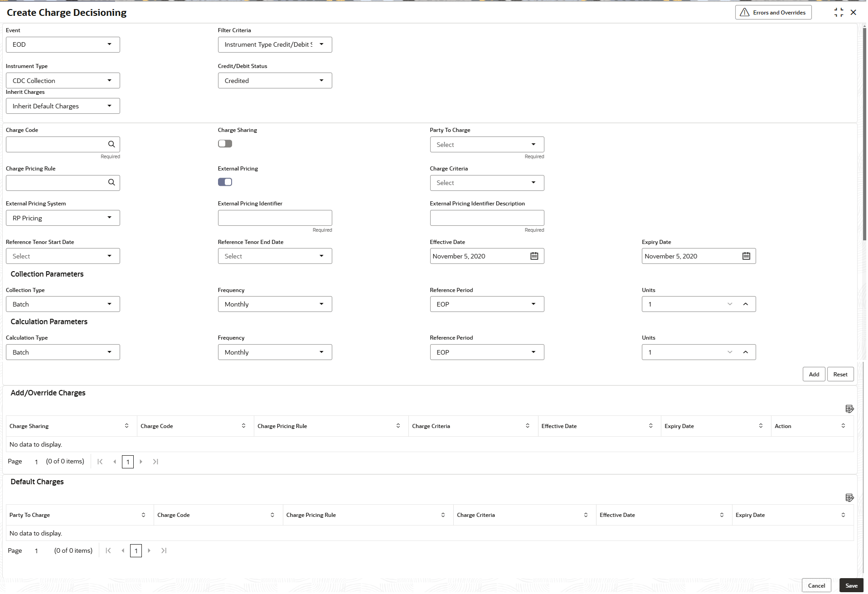Click the Charge Pricing Rule search icon
Image resolution: width=868 pixels, height=594 pixels.
click(112, 182)
